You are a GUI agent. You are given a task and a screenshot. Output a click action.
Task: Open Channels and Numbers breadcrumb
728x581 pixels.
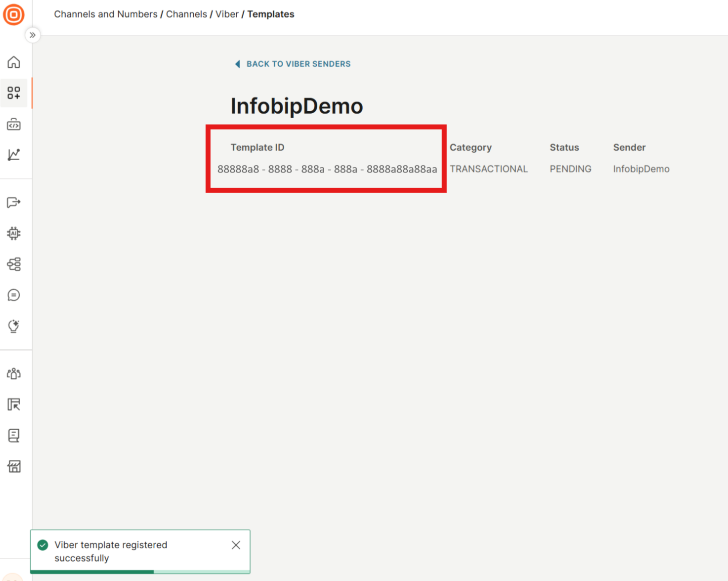pyautogui.click(x=106, y=14)
